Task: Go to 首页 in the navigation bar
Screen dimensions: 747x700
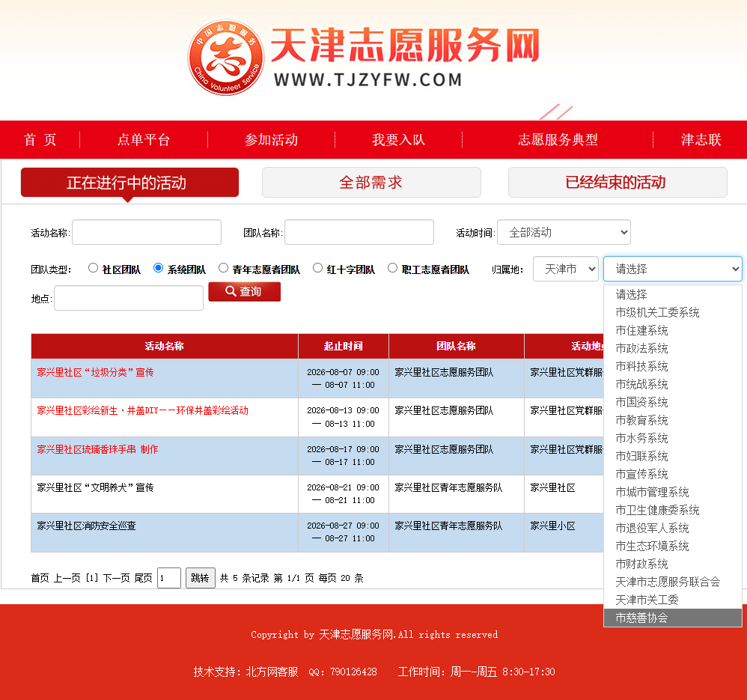Action: pos(40,139)
